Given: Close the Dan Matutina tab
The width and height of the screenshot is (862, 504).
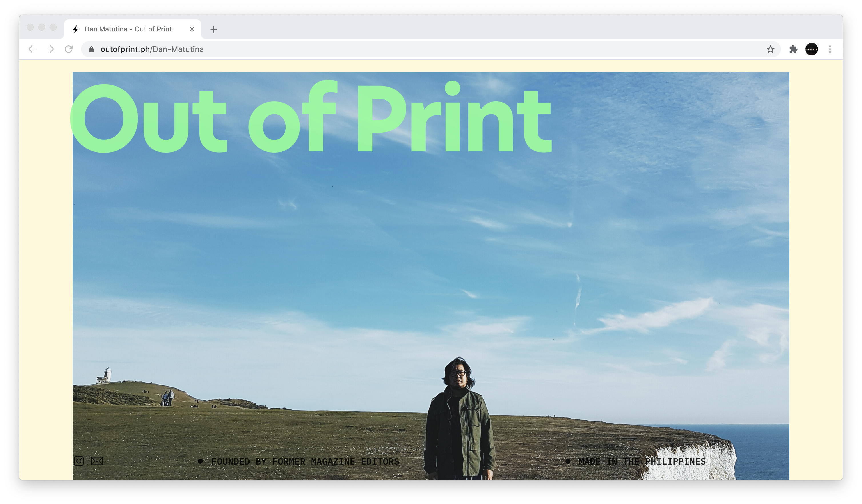Looking at the screenshot, I should click(x=192, y=29).
